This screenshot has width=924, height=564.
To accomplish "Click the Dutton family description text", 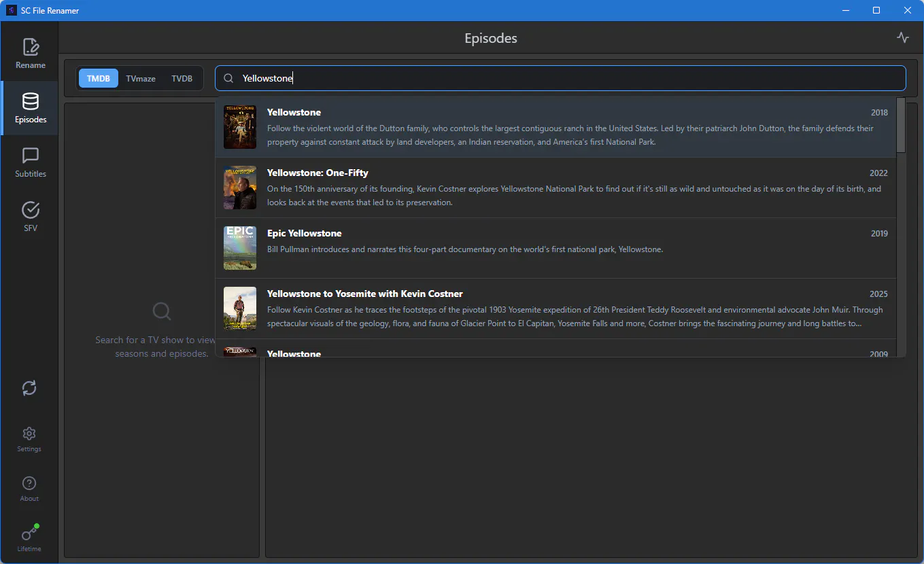I will tap(570, 135).
